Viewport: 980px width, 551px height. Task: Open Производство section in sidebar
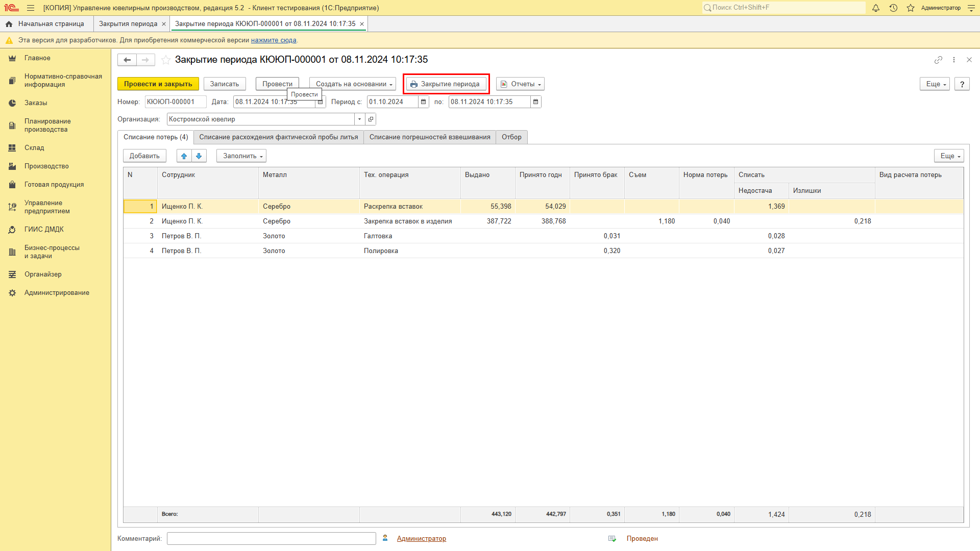coord(46,166)
